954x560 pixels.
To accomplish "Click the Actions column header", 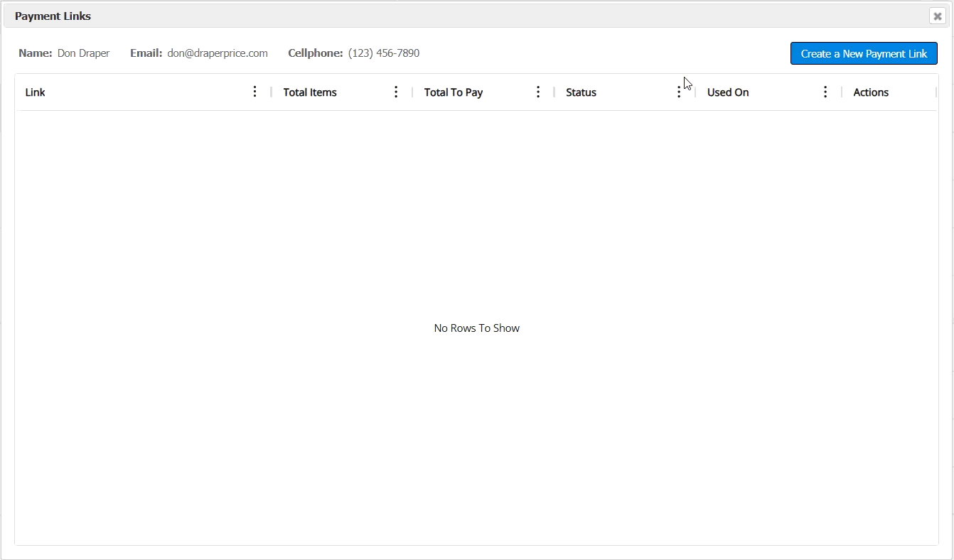I will click(871, 92).
